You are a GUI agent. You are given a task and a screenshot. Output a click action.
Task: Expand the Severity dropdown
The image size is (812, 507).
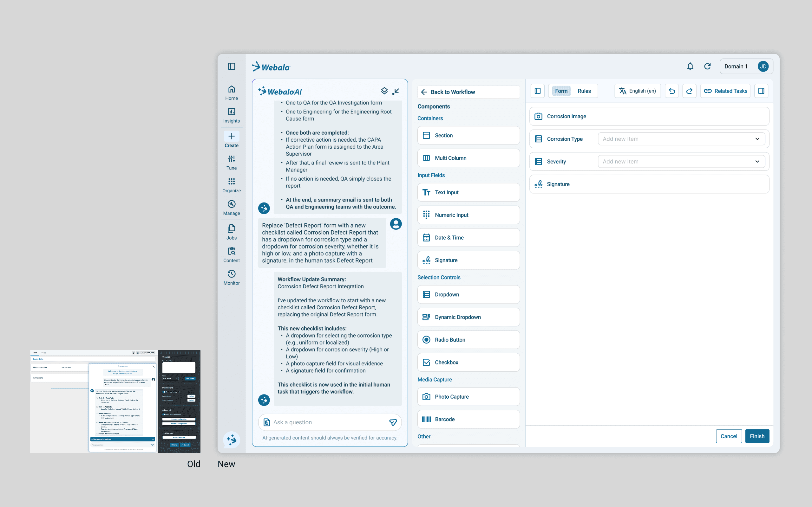757,162
